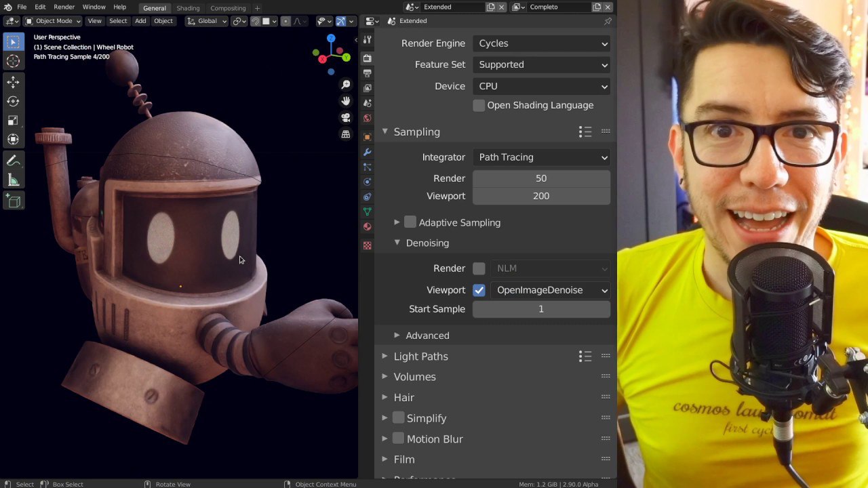Pin the properties editor context
The height and width of the screenshot is (488, 868).
click(x=608, y=21)
